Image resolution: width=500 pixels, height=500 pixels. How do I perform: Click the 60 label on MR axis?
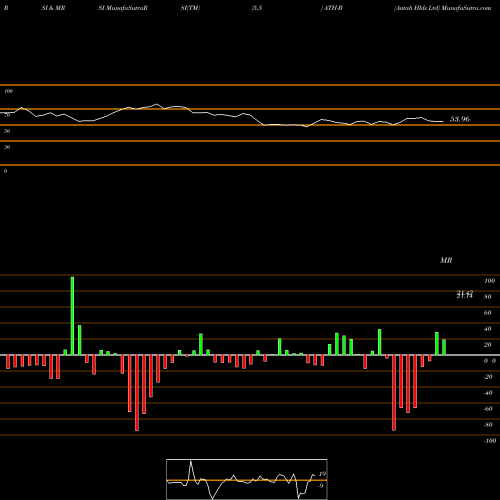pyautogui.click(x=488, y=313)
